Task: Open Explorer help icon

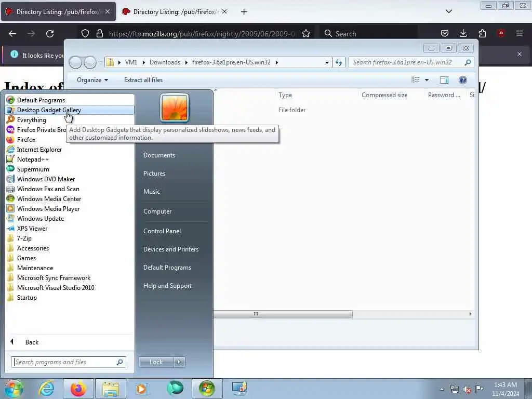Action: [x=463, y=80]
